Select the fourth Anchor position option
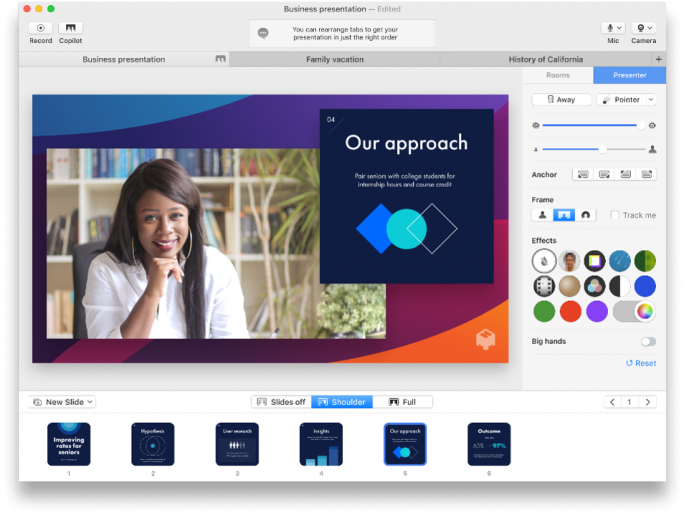 click(x=646, y=174)
